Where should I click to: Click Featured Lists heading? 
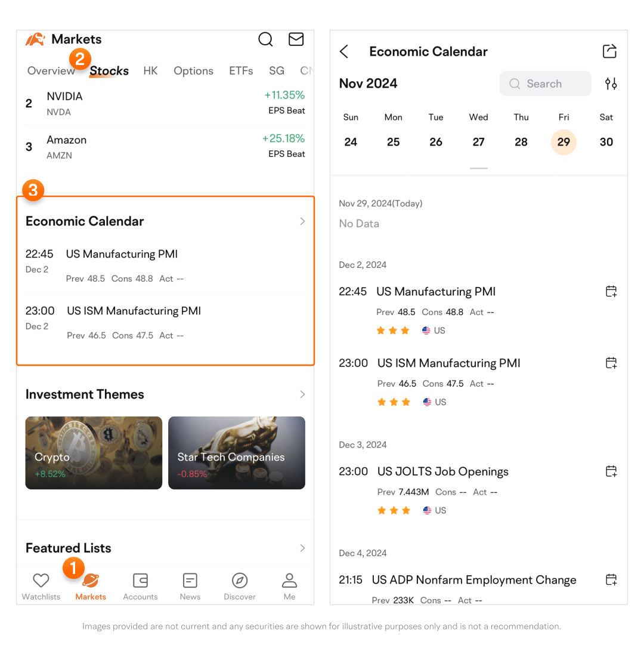(x=68, y=548)
